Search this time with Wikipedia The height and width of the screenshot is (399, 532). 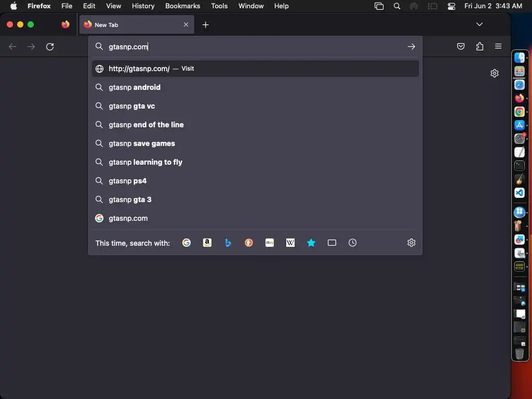(x=290, y=243)
